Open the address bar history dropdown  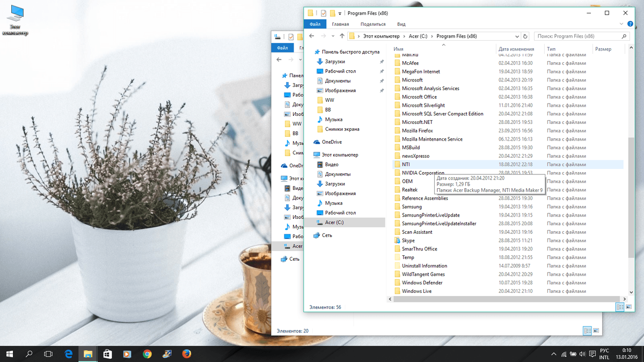pyautogui.click(x=517, y=36)
